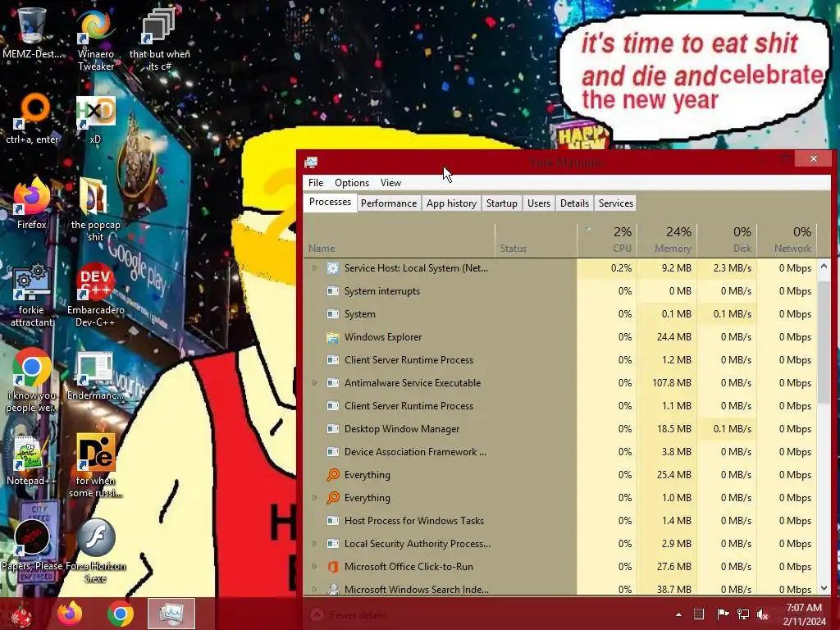
Task: Switch to the Details tab
Action: [x=574, y=203]
